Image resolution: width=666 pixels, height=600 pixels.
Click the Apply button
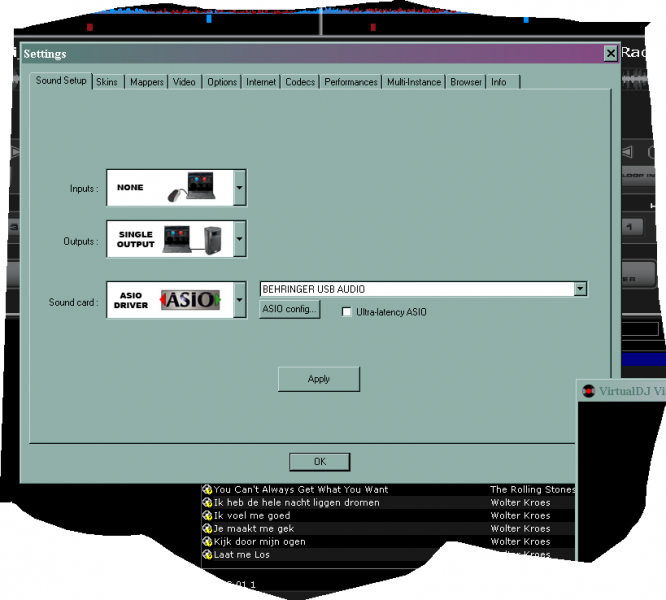[319, 379]
